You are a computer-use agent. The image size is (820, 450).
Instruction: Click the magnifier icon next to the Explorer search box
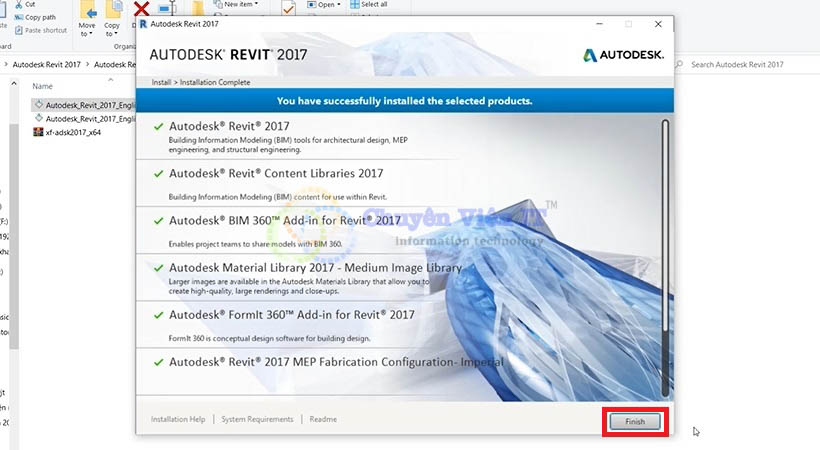coord(679,64)
